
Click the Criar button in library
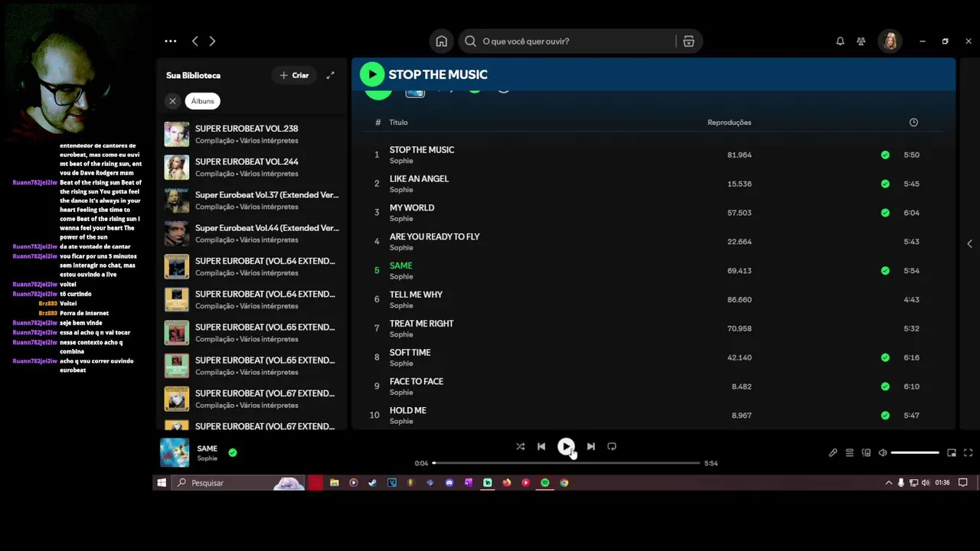294,75
